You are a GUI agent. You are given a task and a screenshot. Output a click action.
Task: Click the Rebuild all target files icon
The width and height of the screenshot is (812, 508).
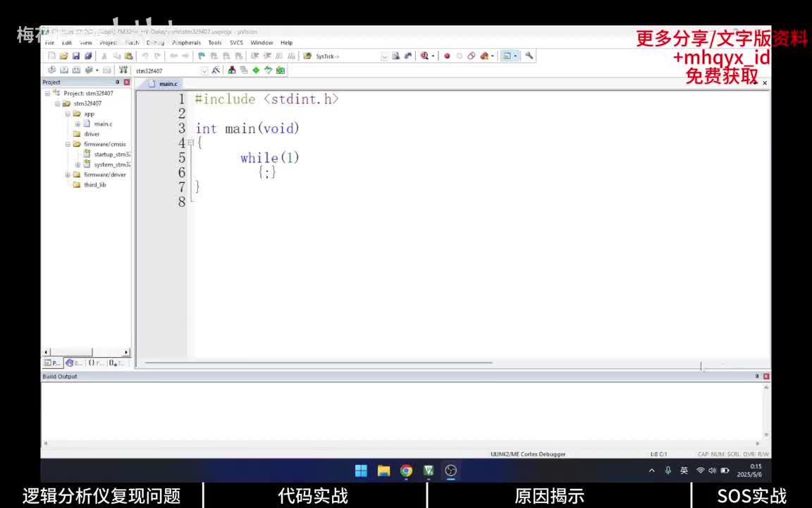click(76, 70)
